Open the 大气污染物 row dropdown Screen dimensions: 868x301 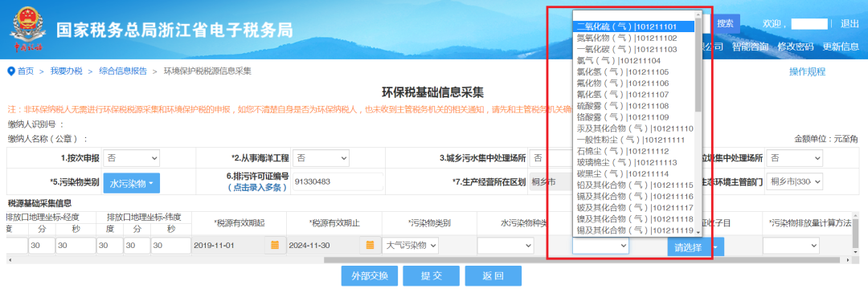411,245
